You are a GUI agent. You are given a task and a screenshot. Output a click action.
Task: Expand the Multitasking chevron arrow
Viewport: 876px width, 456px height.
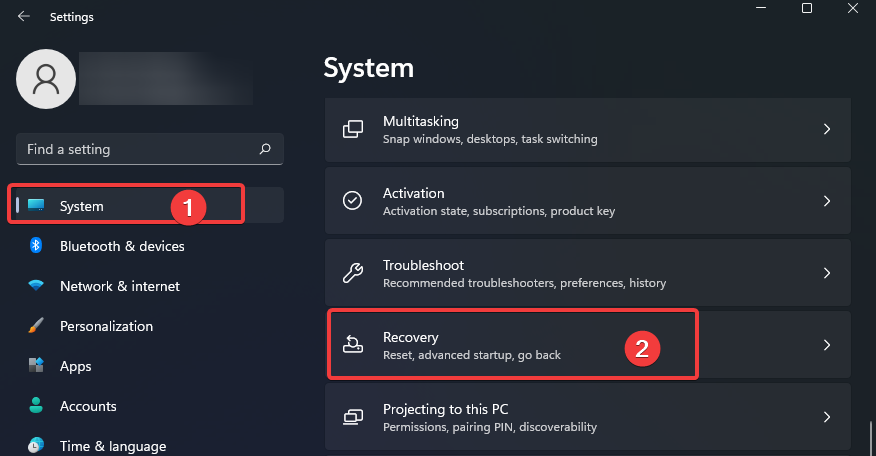pyautogui.click(x=827, y=129)
